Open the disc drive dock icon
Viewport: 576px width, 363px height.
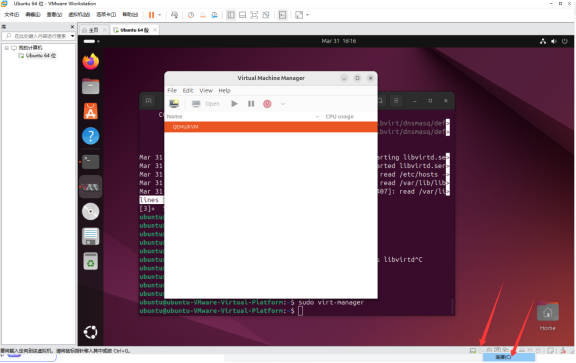[x=91, y=212]
